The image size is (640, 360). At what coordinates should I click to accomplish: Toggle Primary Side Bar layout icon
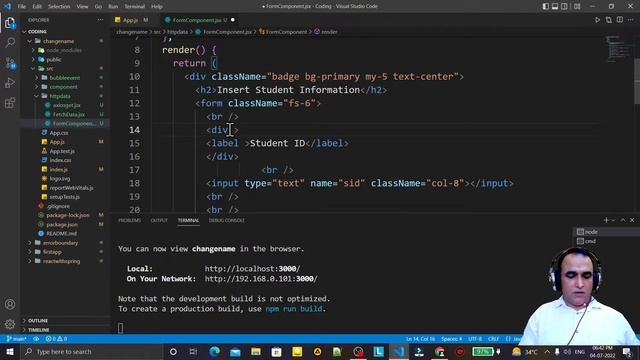coord(546,7)
